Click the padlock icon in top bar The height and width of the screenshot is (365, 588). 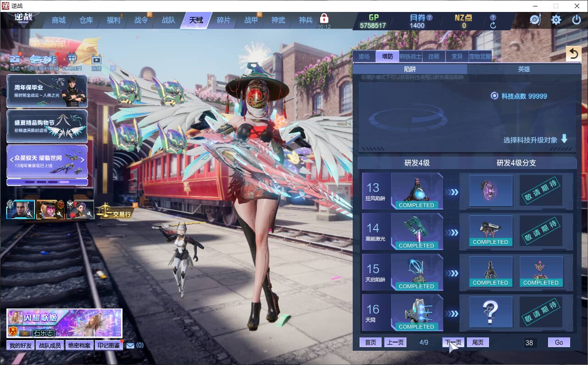pyautogui.click(x=324, y=18)
